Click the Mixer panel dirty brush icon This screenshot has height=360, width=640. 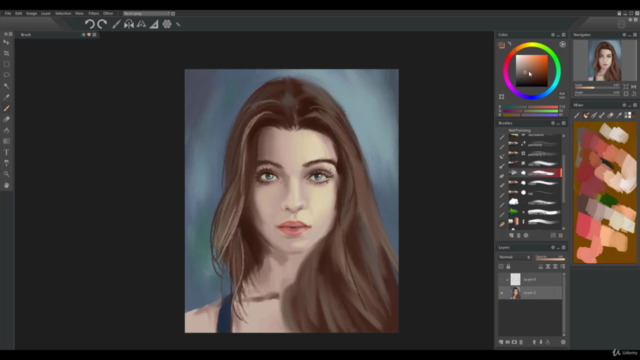(x=586, y=116)
